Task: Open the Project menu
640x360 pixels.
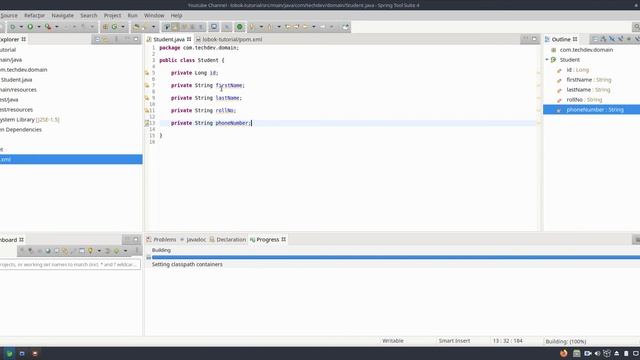Action: pyautogui.click(x=112, y=16)
